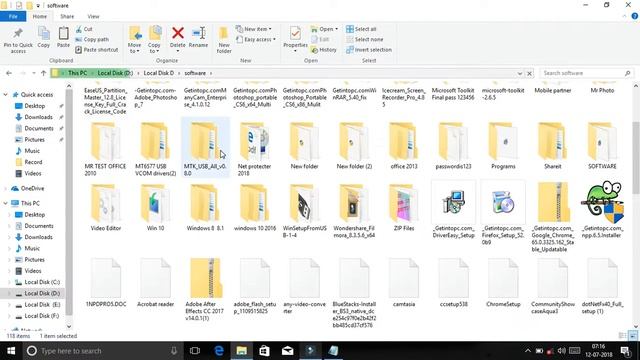
Task: Open the Open dropdown in ribbon
Action: pos(324,29)
